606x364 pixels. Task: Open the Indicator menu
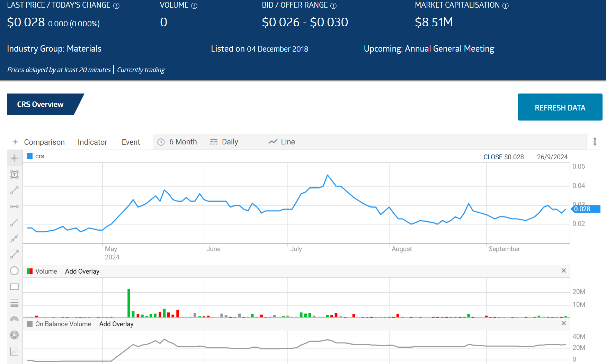(x=92, y=142)
